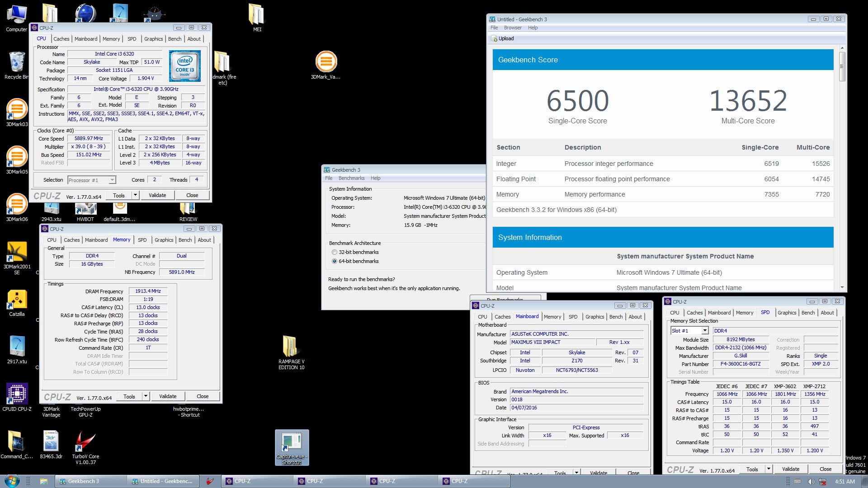Switch to Caches tab in top CPU-Z

click(x=61, y=39)
